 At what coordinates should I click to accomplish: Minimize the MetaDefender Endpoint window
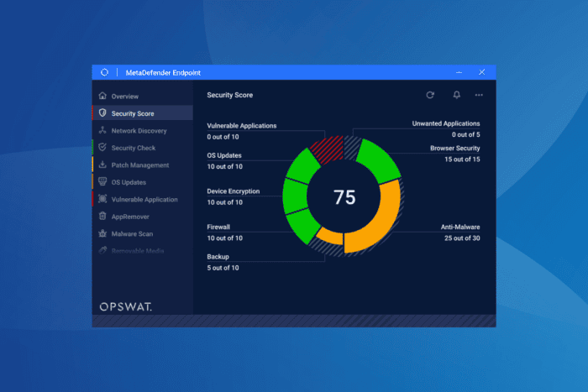(x=459, y=72)
